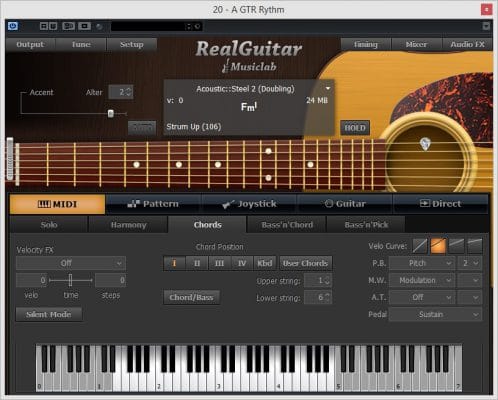
Task: Open the P.B. Pitch dropdown
Action: pos(422,263)
